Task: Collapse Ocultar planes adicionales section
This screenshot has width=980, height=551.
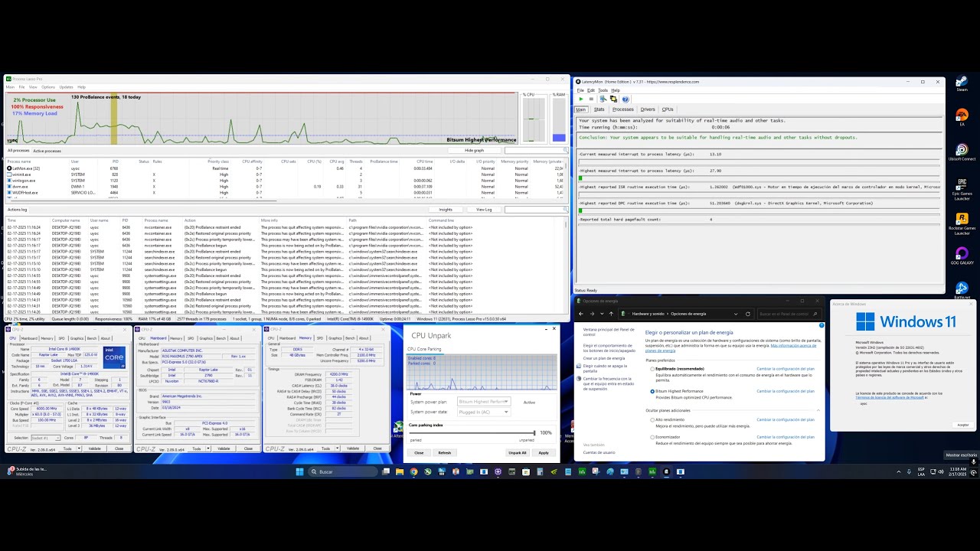Action: [818, 410]
